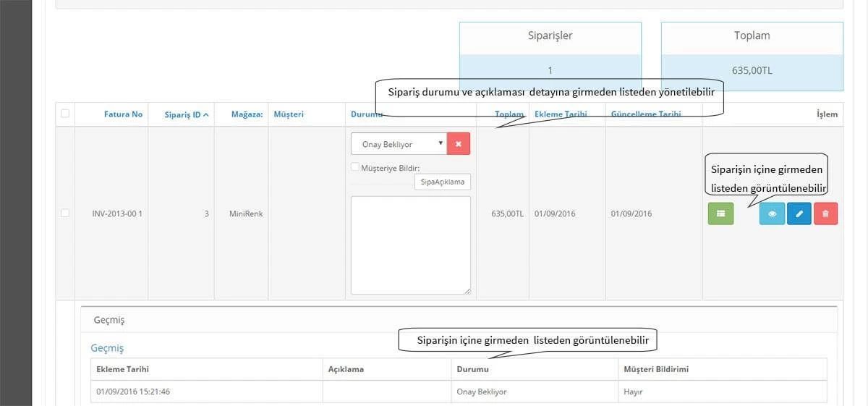Click the SipaAçıklama button
868x406 pixels.
click(443, 182)
